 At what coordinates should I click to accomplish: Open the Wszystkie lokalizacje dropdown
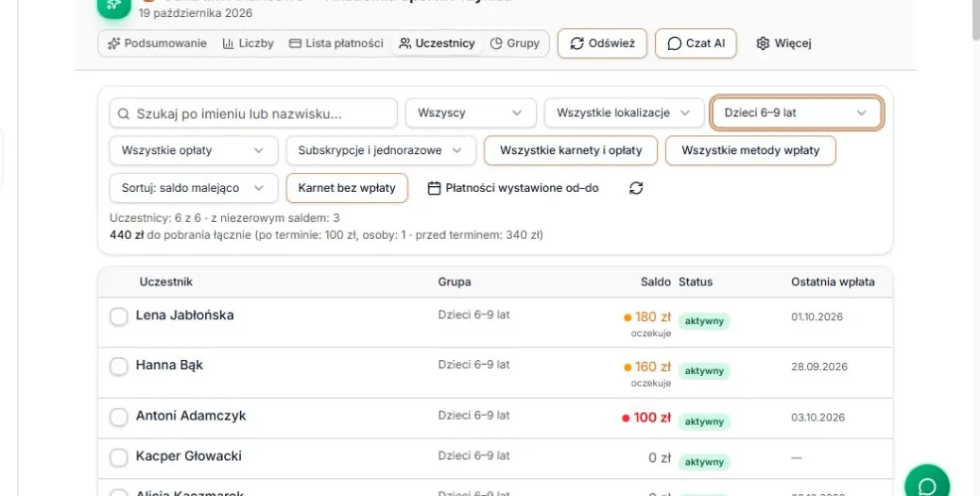[x=624, y=113]
